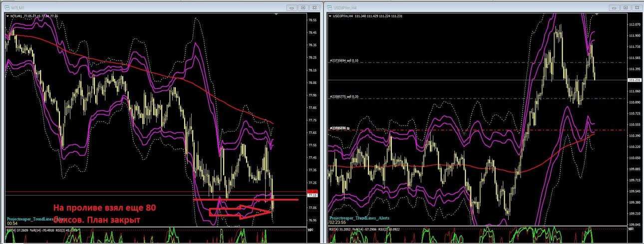Select the USDJPYm,H4 window title text

point(345,7)
